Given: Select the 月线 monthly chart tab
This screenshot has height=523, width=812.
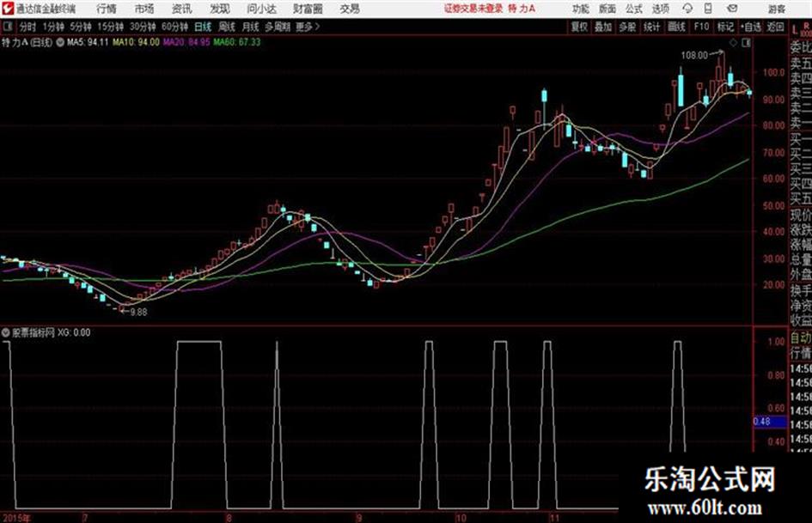Looking at the screenshot, I should coord(251,27).
